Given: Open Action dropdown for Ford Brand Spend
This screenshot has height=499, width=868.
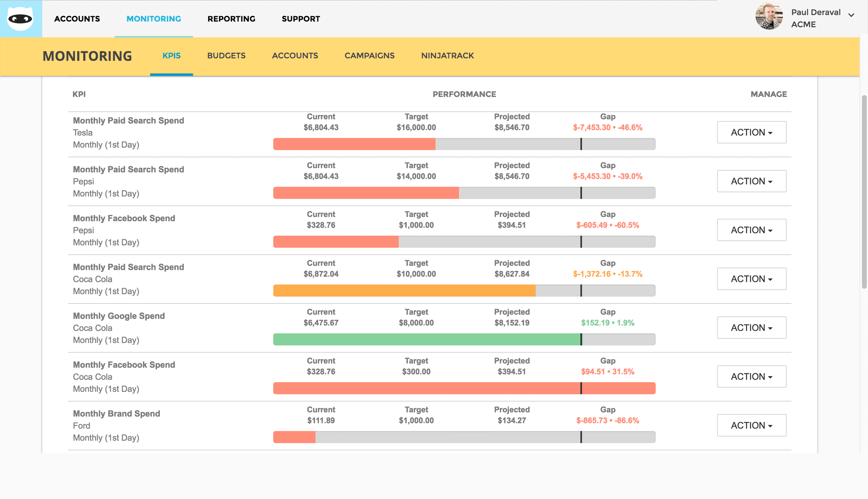Looking at the screenshot, I should [752, 426].
